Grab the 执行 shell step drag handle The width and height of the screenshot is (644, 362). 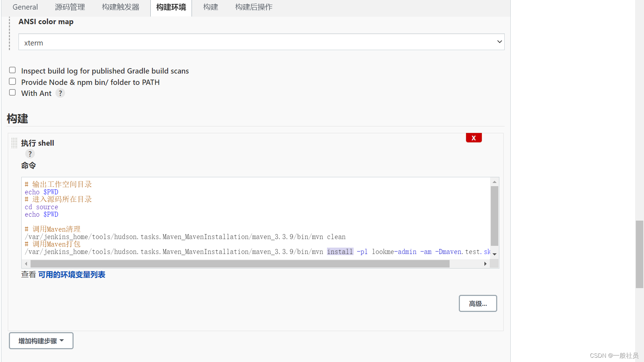14,143
